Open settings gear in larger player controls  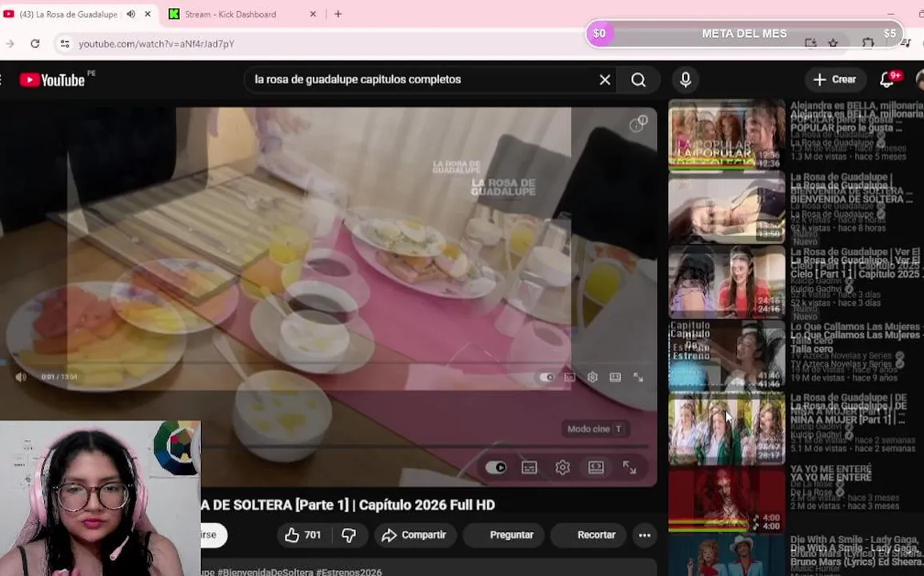562,467
